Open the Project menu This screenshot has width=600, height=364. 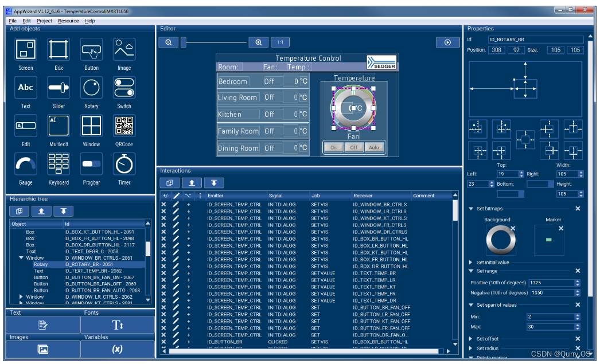point(44,21)
